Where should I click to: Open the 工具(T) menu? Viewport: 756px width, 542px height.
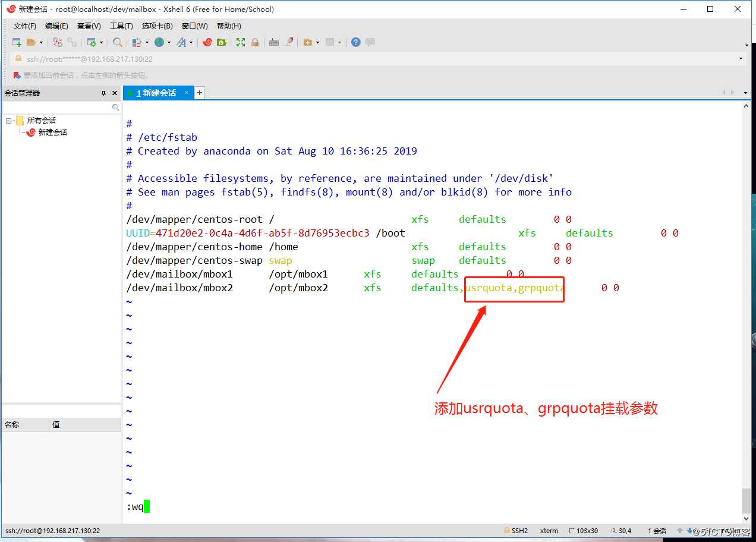coord(121,26)
